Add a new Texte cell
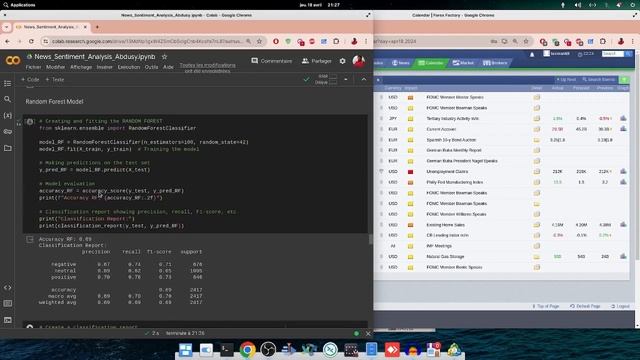Screen dimensions: 640x360 point(55,80)
